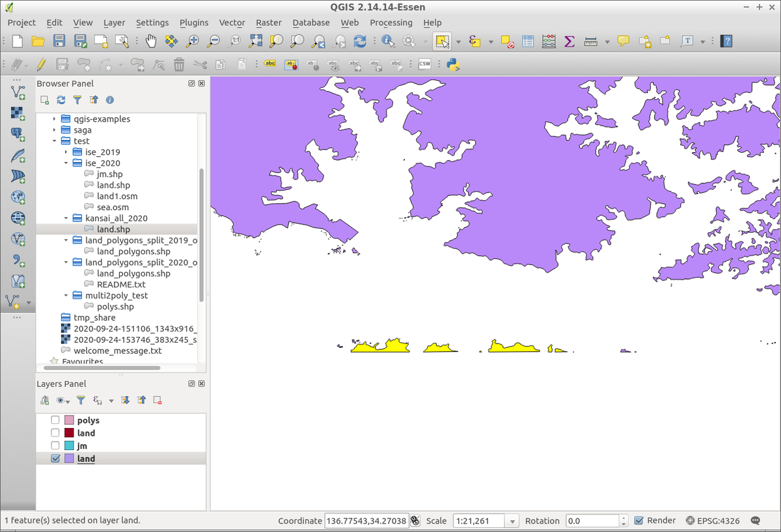Screen dimensions: 781x532
Task: Filter the Browser Panel with funnel icon
Action: (x=77, y=100)
